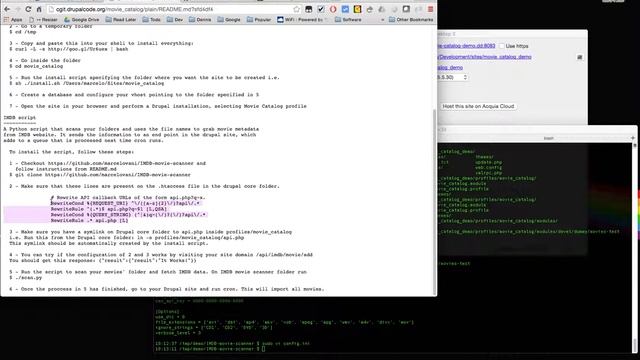
Task: Go back in the Chrome browser
Action: click(7, 9)
